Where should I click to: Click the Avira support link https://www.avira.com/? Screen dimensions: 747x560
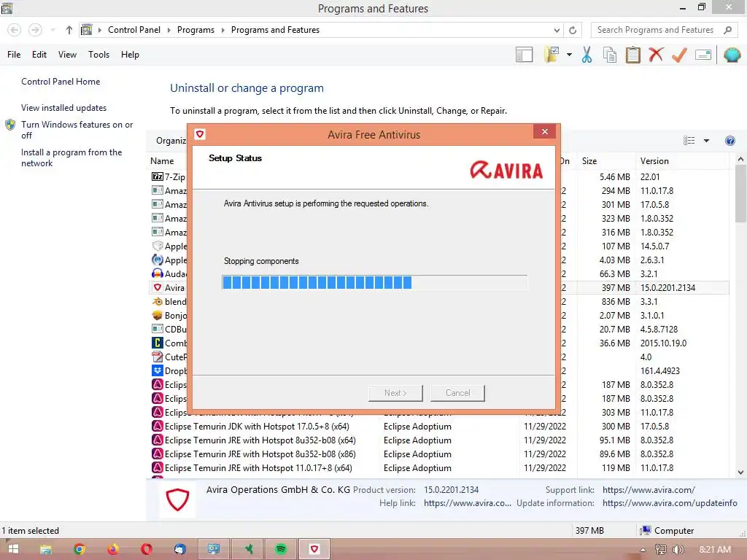pyautogui.click(x=649, y=489)
